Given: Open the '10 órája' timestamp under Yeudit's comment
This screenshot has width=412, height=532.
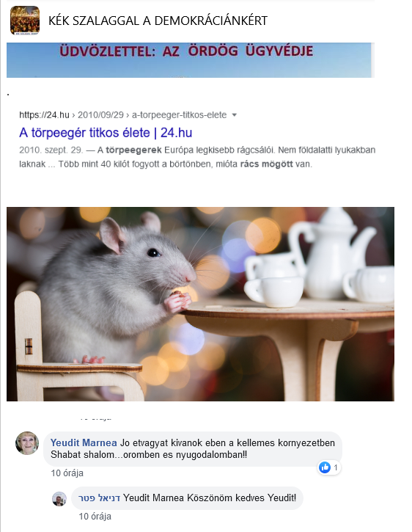Looking at the screenshot, I should pos(67,473).
